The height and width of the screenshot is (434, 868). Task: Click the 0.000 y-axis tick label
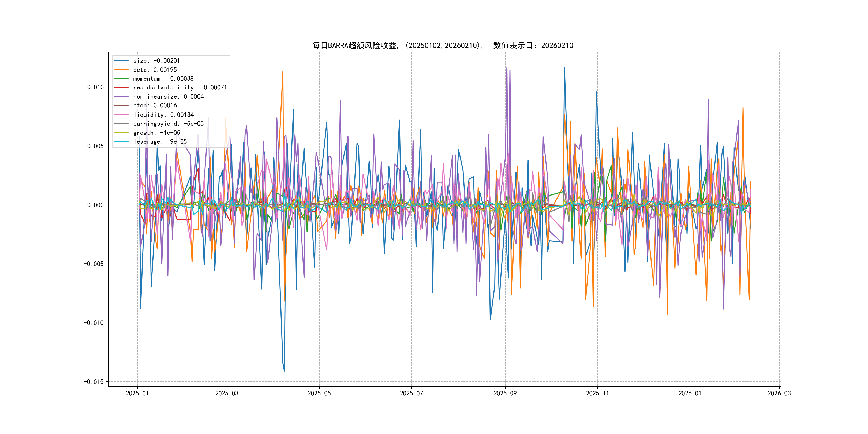pos(95,205)
